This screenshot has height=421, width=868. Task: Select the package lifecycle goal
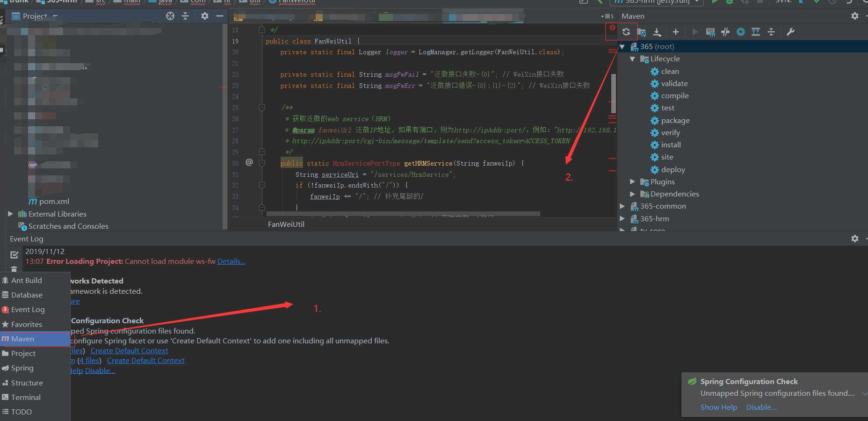[x=675, y=120]
